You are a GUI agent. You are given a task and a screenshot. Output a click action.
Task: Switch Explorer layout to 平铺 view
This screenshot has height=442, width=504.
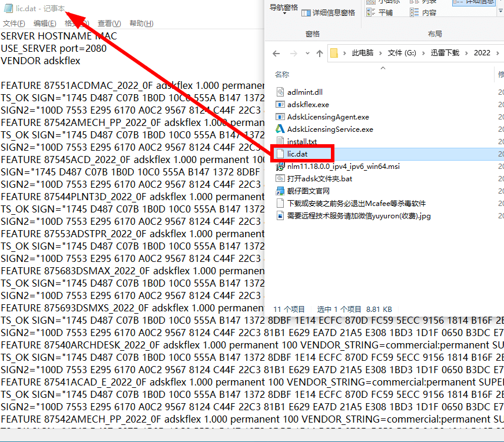click(380, 12)
